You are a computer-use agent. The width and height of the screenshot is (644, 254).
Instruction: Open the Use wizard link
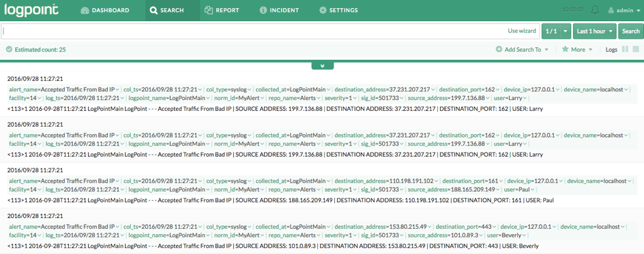tap(522, 31)
